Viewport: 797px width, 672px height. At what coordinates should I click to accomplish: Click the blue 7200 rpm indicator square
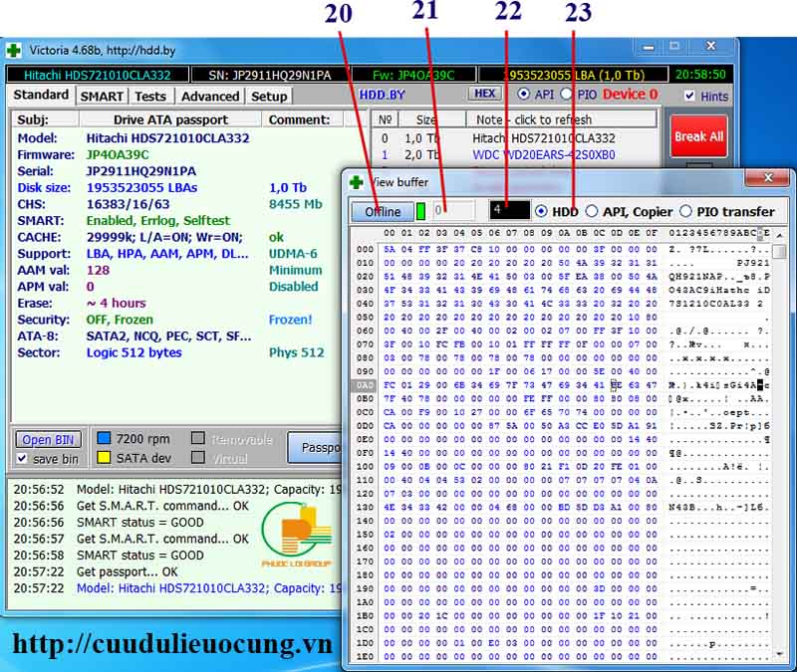tap(105, 439)
